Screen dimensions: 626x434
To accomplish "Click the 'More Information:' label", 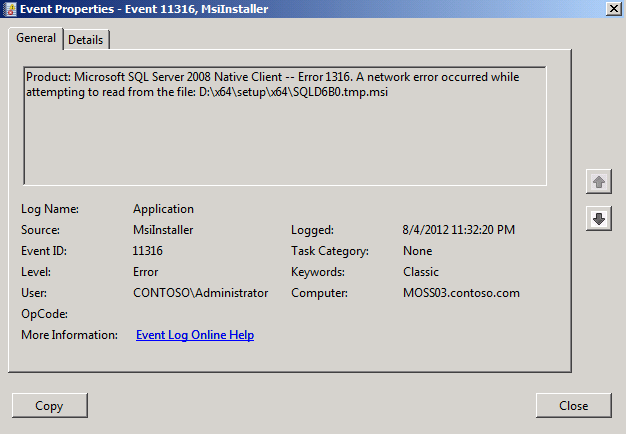I will pyautogui.click(x=69, y=335).
